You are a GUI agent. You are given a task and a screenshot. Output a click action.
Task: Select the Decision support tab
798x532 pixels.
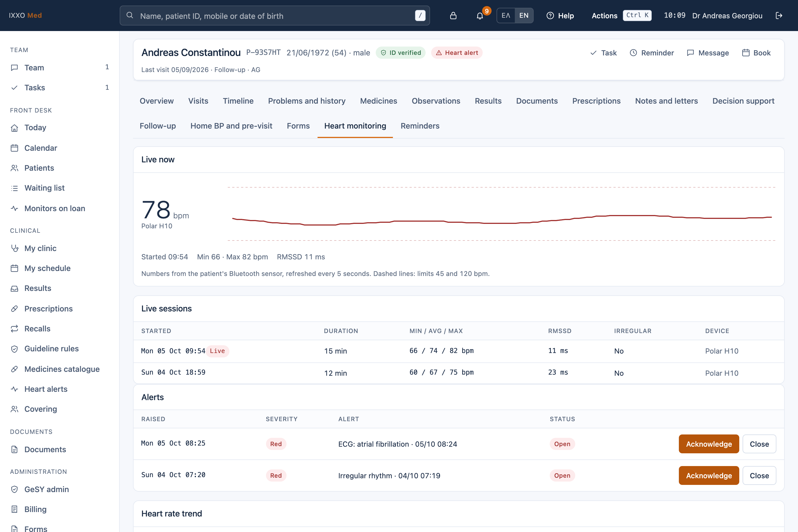pos(743,101)
